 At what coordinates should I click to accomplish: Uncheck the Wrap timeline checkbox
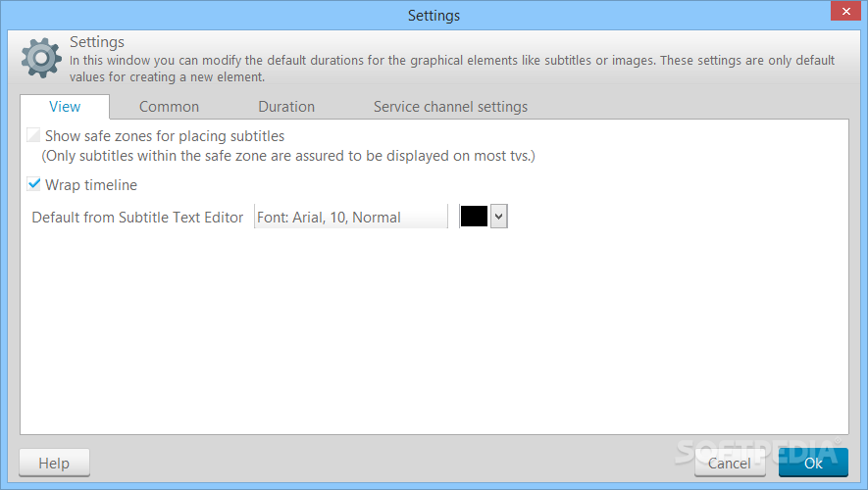point(33,184)
